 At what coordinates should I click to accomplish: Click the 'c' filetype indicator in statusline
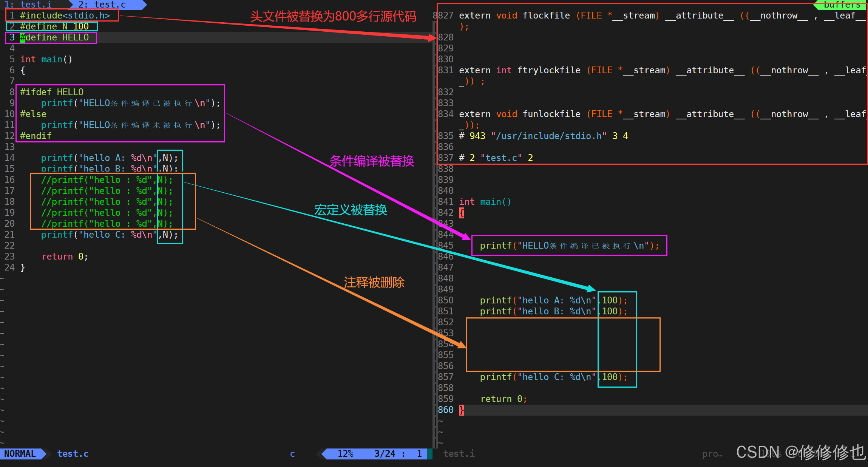(292, 454)
